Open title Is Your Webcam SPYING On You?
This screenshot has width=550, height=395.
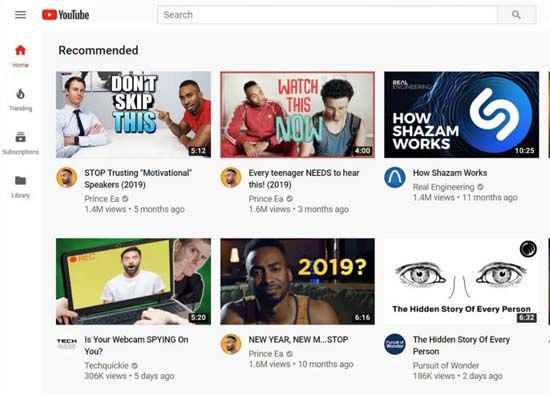(x=136, y=345)
